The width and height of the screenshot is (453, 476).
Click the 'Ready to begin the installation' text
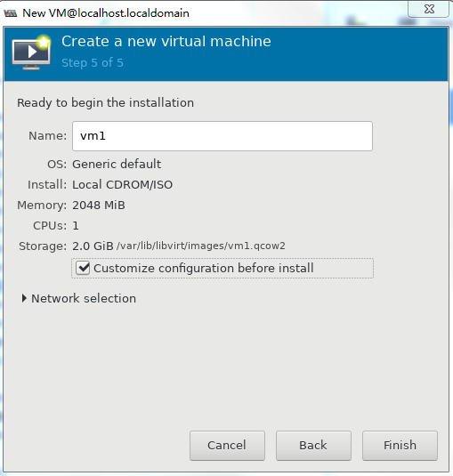click(105, 103)
